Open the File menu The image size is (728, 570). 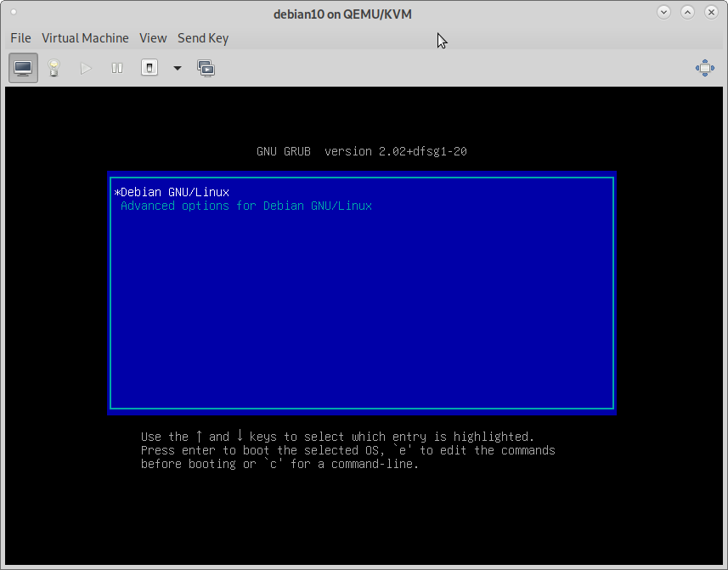click(x=20, y=38)
